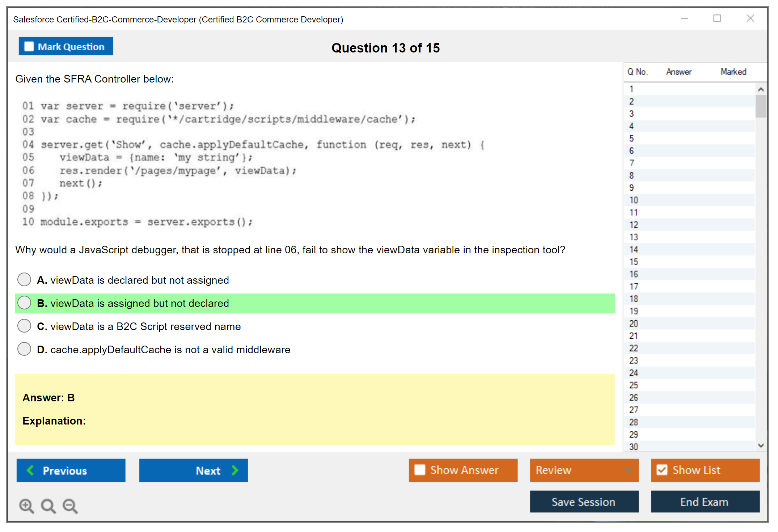Select question 15 in the list

634,262
